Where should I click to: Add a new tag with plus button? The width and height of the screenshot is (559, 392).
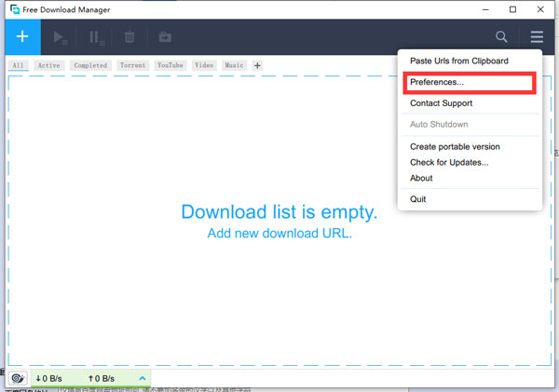257,65
